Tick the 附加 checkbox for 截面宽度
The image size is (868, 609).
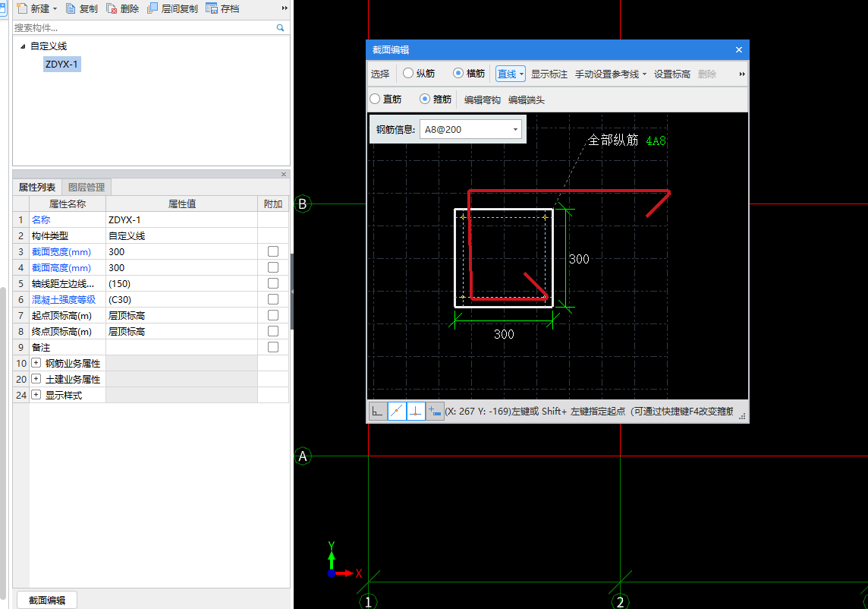click(273, 251)
